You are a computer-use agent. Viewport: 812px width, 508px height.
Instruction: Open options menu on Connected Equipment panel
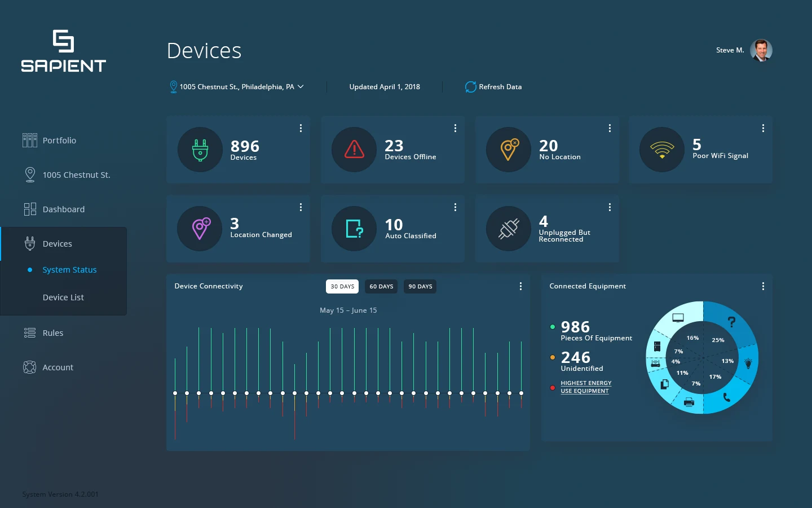point(763,286)
